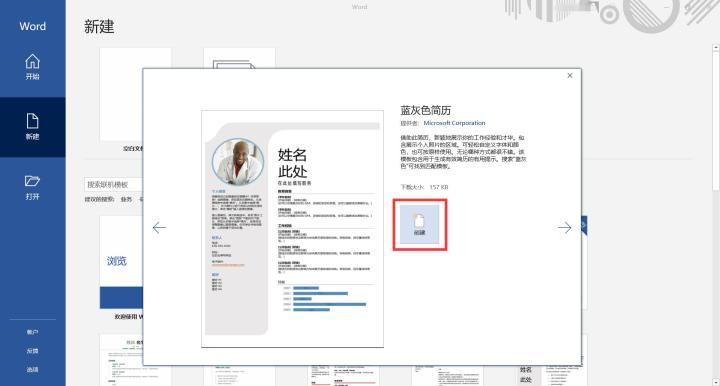
Task: Click the 蓝灰色简历 template title
Action: 425,110
